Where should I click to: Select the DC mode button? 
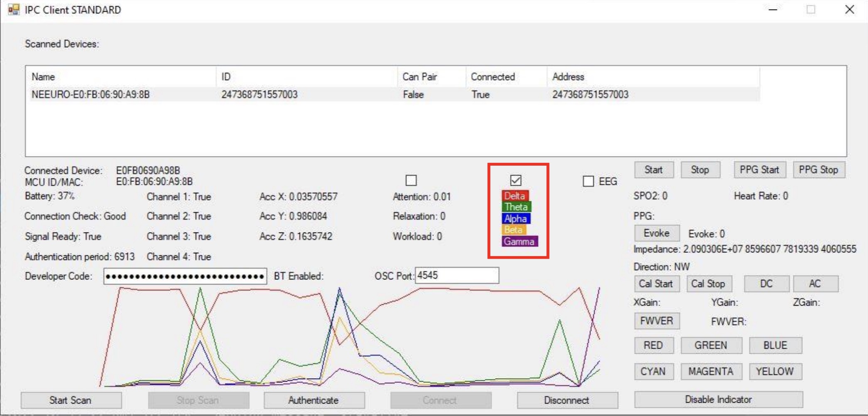766,284
